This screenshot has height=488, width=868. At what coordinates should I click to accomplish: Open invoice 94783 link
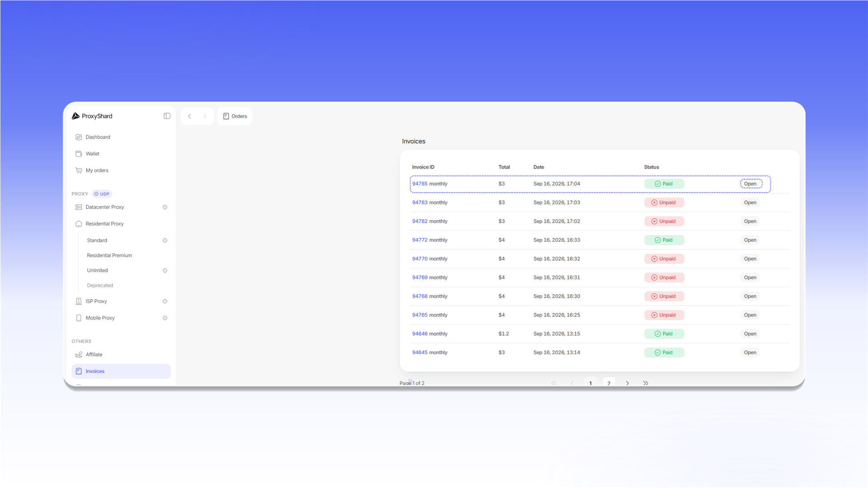point(420,202)
